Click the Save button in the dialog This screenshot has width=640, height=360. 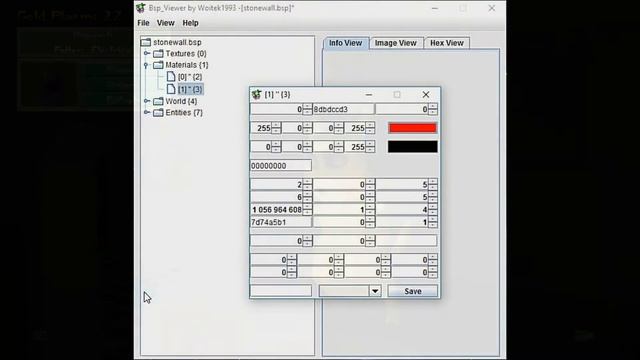413,291
